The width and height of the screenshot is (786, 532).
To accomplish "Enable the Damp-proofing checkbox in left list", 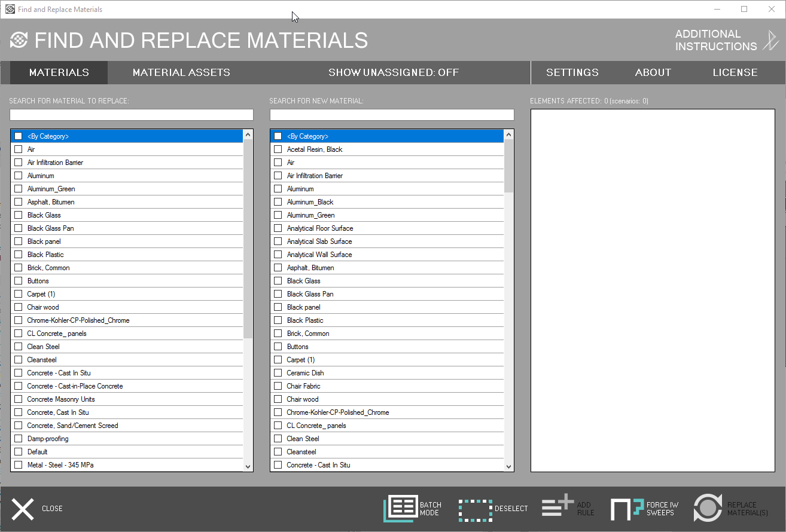I will (x=19, y=439).
